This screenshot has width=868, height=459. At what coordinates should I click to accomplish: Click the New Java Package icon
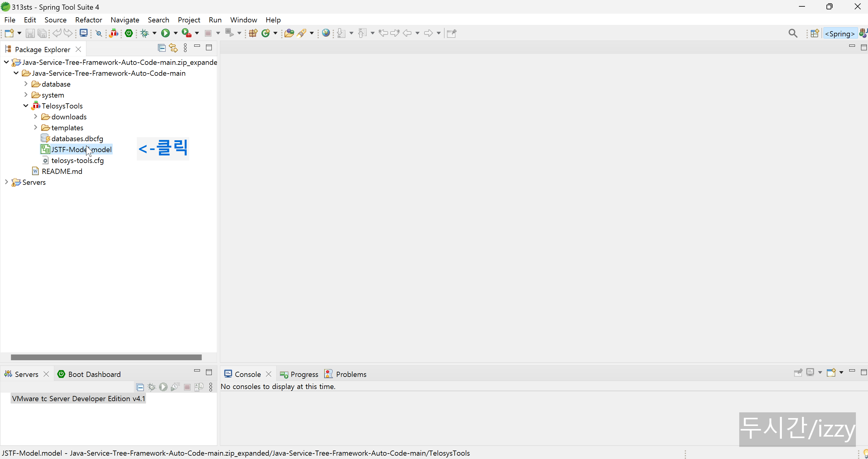(253, 33)
